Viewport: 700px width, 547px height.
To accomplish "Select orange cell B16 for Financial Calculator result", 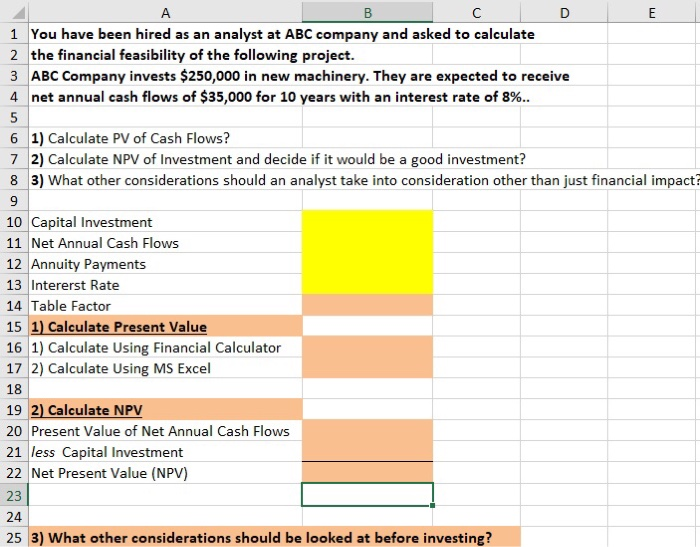I will pyautogui.click(x=367, y=347).
